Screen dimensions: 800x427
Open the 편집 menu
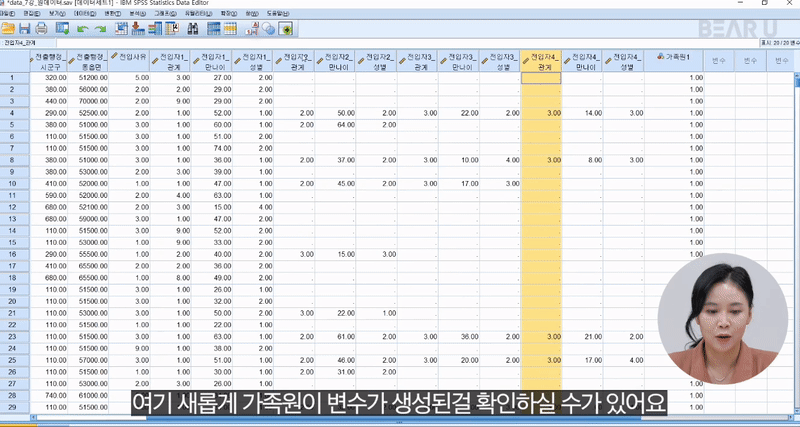click(x=32, y=14)
